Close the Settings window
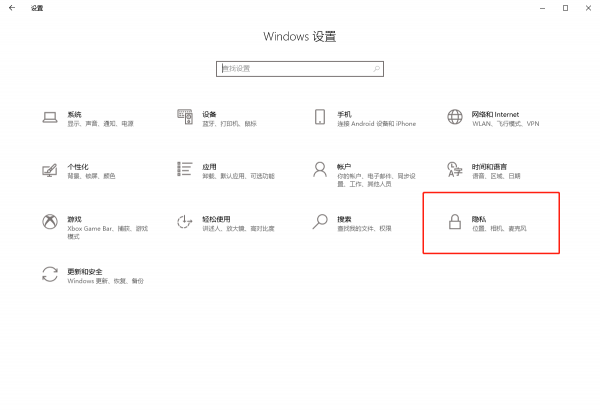This screenshot has height=410, width=600. (x=588, y=8)
